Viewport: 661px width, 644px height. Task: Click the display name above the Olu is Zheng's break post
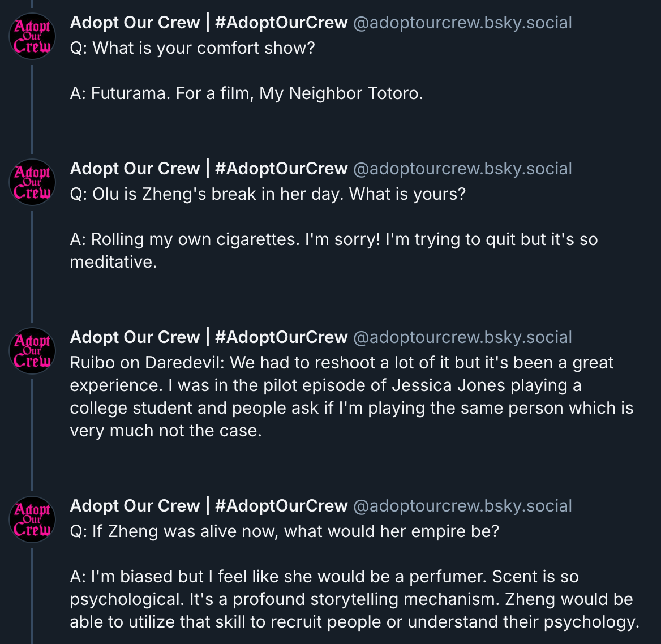[135, 169]
